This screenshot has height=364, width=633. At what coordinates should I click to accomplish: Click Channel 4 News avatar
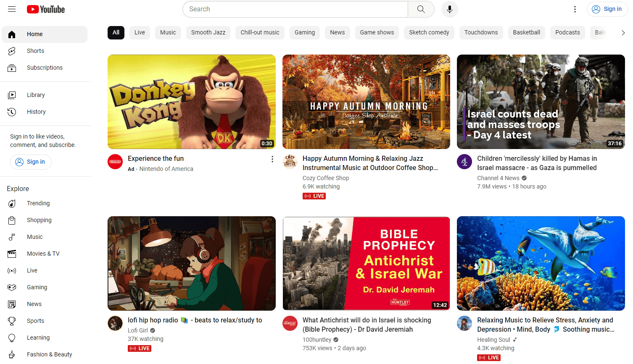464,162
